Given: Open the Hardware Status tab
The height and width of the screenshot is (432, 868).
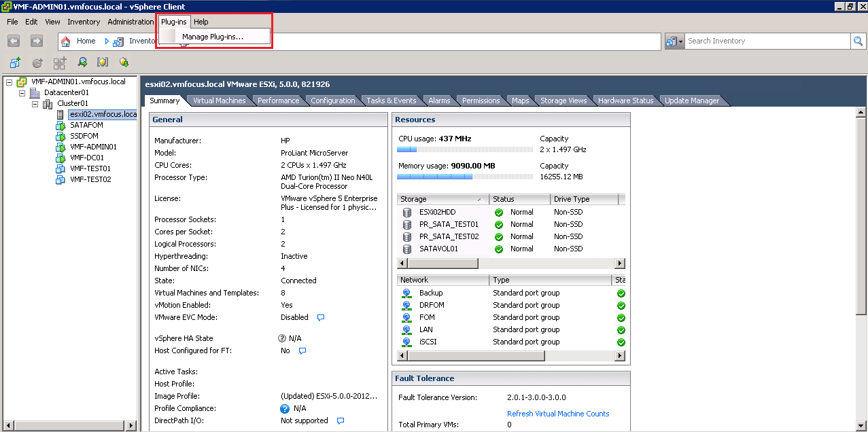Looking at the screenshot, I should pos(625,101).
